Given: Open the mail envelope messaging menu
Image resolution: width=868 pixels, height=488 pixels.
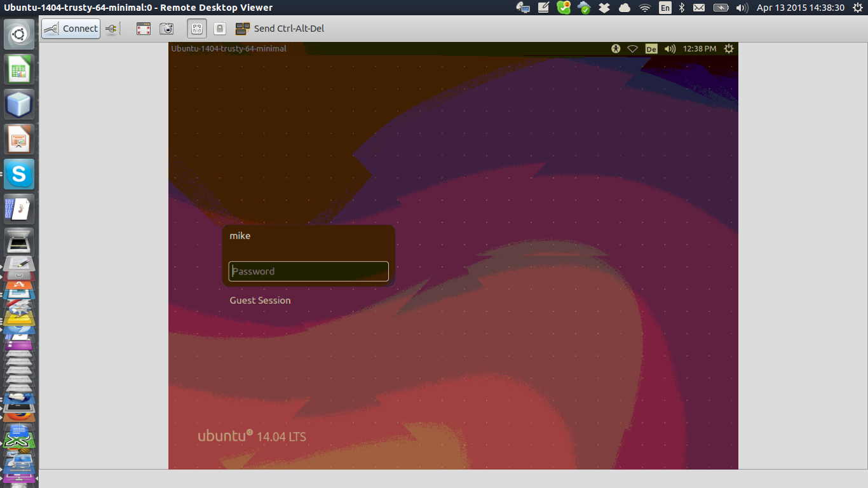Looking at the screenshot, I should tap(699, 8).
